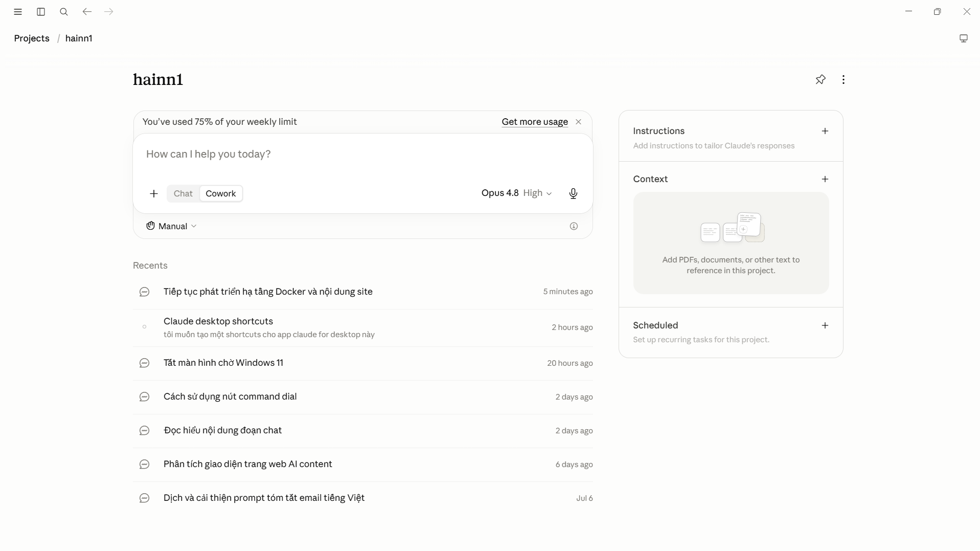Image resolution: width=980 pixels, height=551 pixels.
Task: Add a scheduled task with the plus icon
Action: point(825,325)
